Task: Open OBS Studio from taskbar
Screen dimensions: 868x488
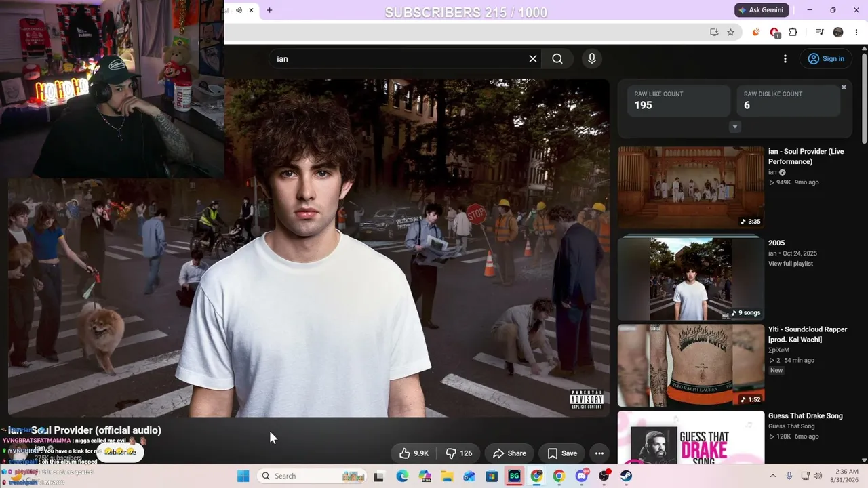Action: point(604,476)
